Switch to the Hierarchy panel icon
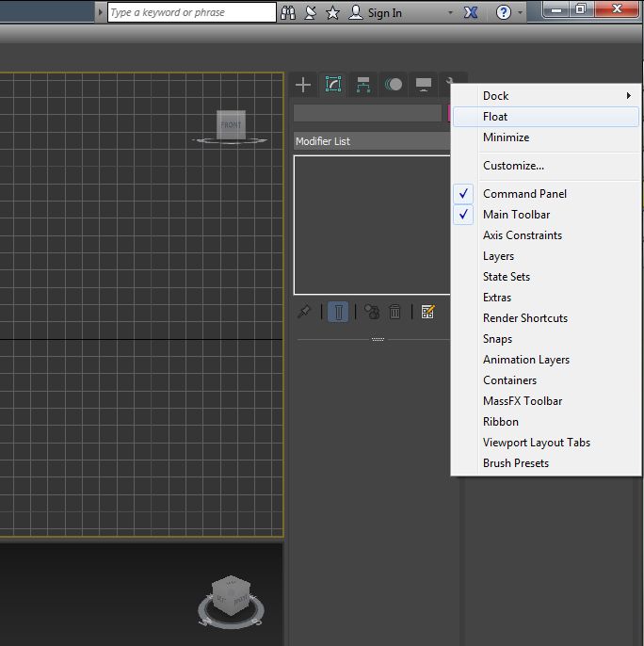644x646 pixels. 363,85
